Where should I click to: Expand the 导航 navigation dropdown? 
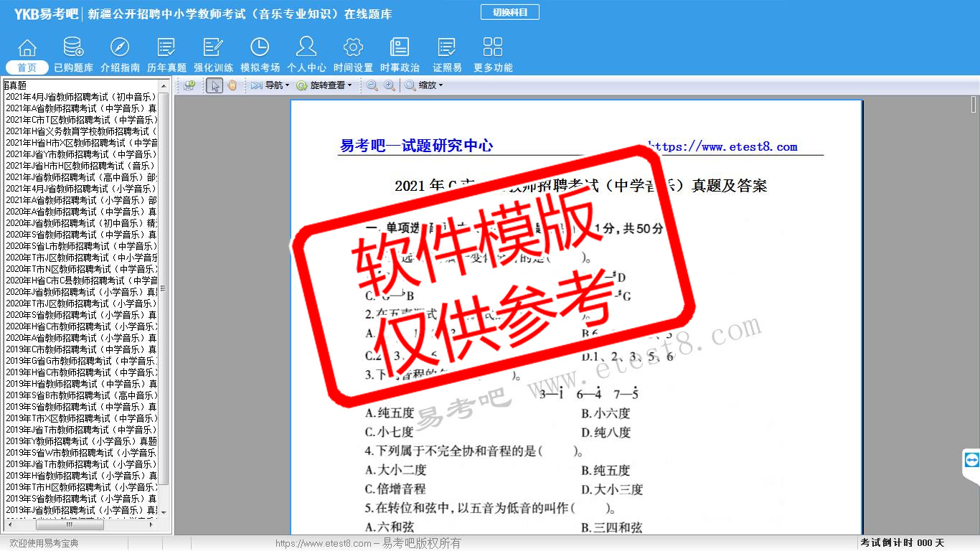tap(270, 85)
